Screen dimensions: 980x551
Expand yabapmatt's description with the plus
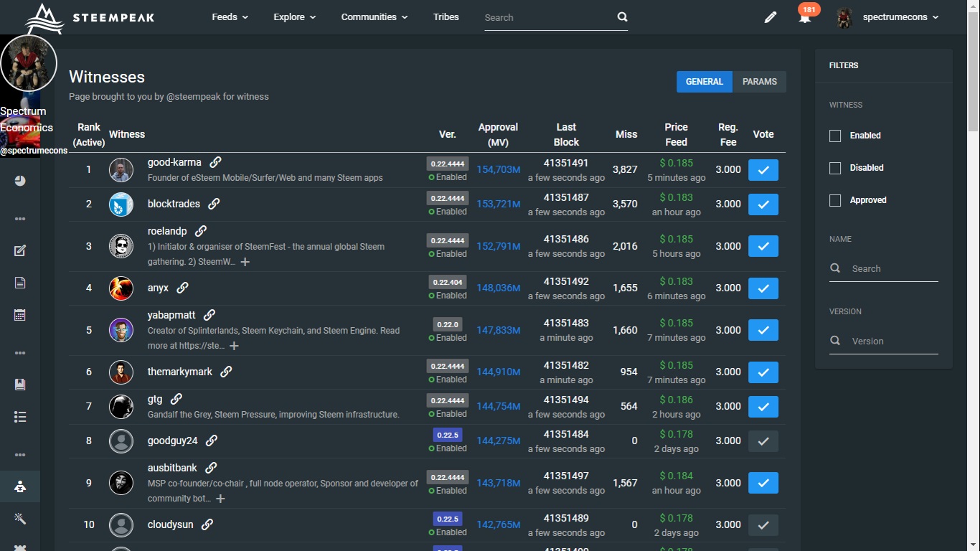[x=234, y=346]
